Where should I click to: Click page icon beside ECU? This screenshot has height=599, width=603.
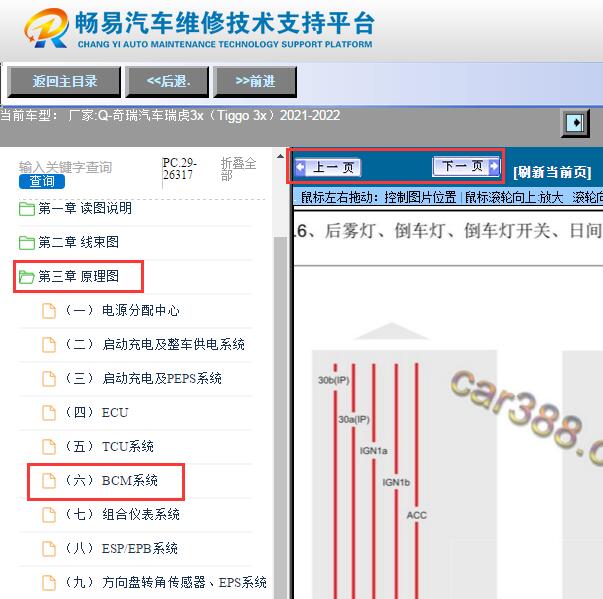[x=49, y=413]
